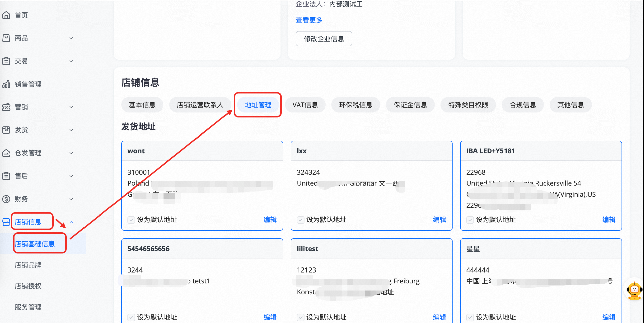Viewport: 644px width, 323px height.
Task: Open the 财务 finance icon
Action: point(6,199)
